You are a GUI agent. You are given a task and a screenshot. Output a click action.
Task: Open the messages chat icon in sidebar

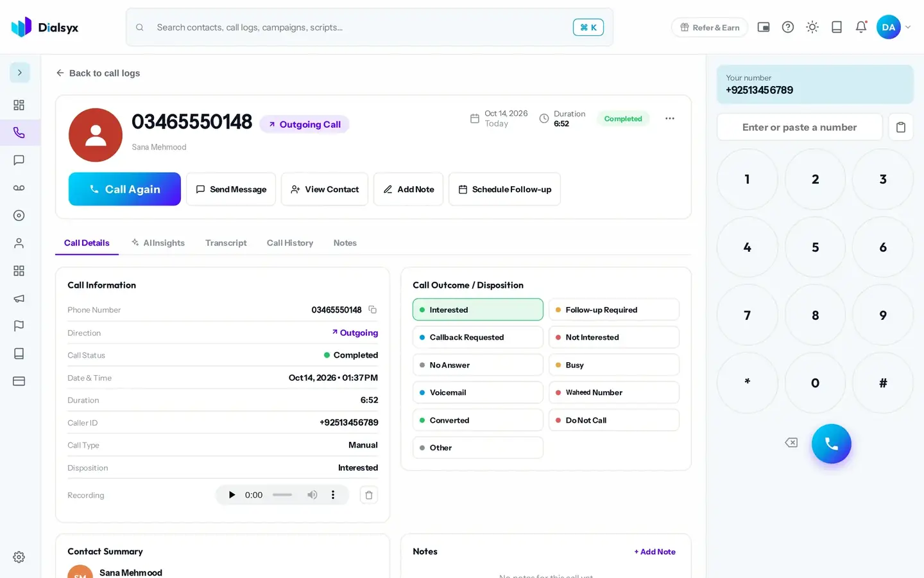19,160
